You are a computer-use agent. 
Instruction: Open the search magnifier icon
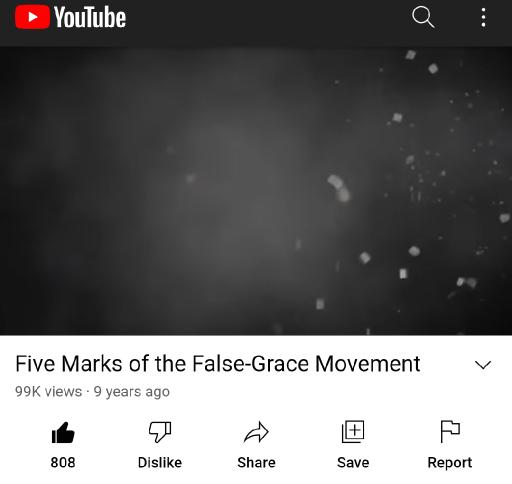(423, 17)
